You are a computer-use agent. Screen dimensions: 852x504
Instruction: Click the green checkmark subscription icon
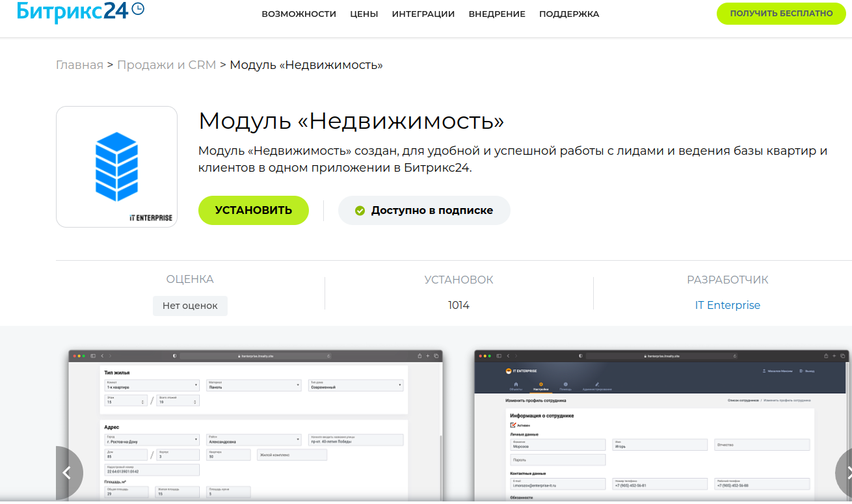click(x=360, y=211)
